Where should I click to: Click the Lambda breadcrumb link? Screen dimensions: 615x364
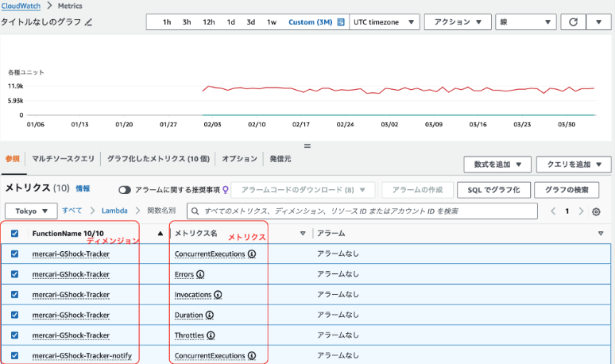point(114,211)
